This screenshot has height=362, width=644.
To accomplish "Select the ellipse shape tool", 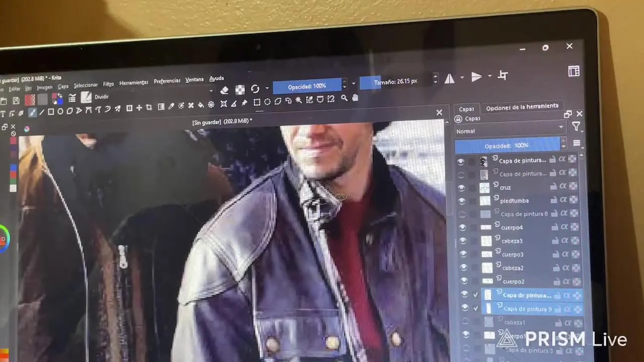I will pos(60,111).
